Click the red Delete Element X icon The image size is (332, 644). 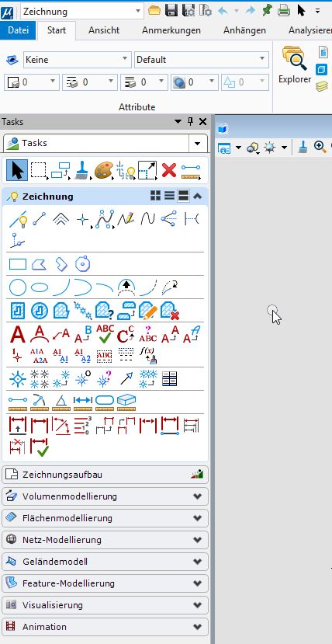coord(169,169)
